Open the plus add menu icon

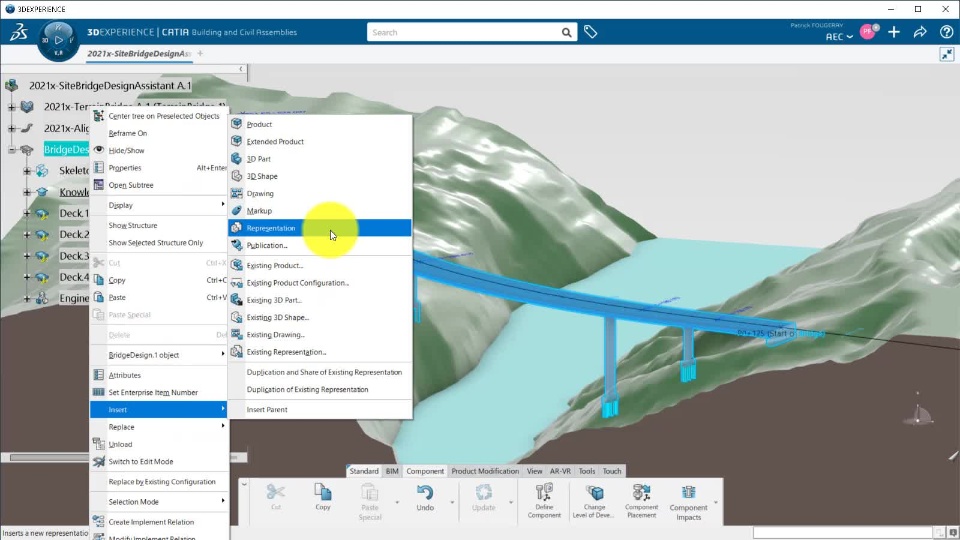coord(894,32)
